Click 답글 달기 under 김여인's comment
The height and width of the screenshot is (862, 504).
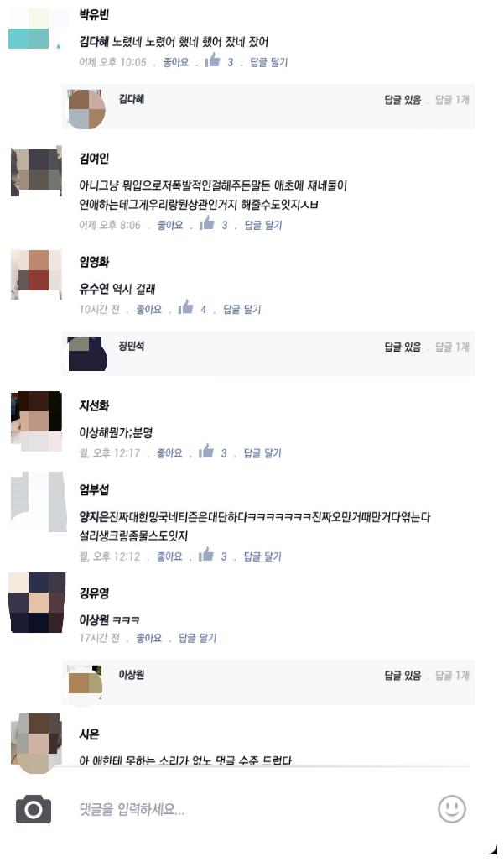(263, 225)
